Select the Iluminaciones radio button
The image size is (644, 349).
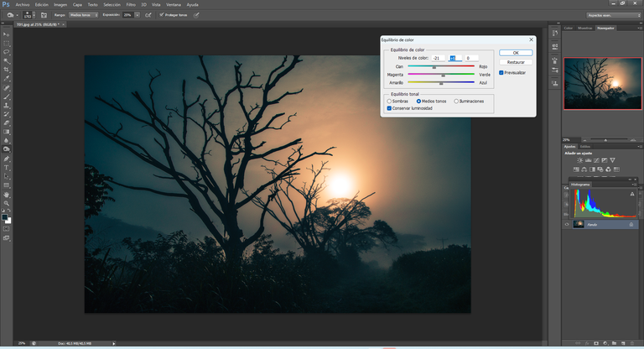(x=456, y=102)
